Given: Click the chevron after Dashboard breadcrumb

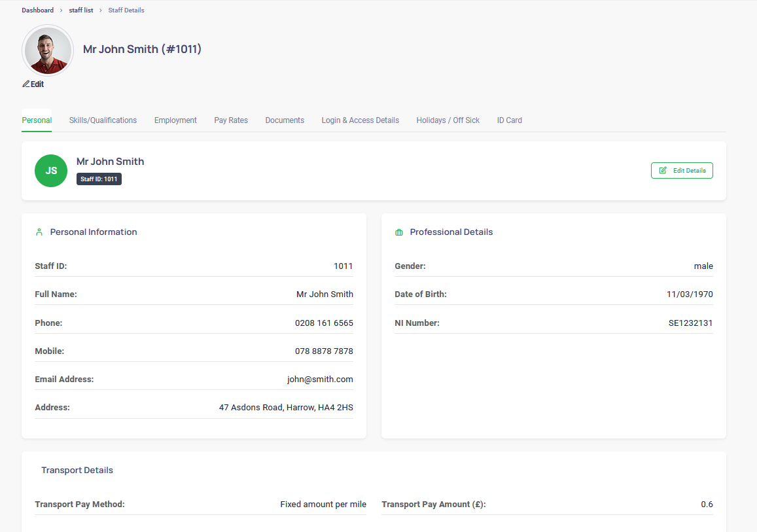Looking at the screenshot, I should tap(60, 10).
